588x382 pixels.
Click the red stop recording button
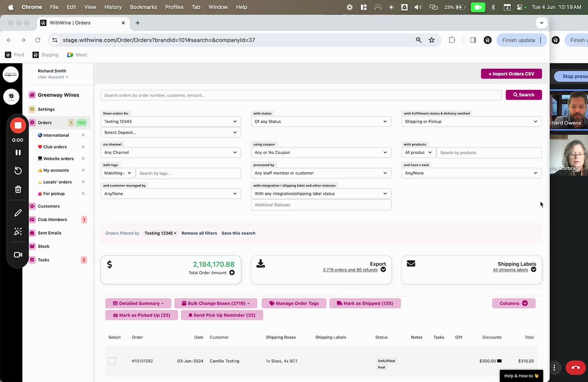coord(18,125)
